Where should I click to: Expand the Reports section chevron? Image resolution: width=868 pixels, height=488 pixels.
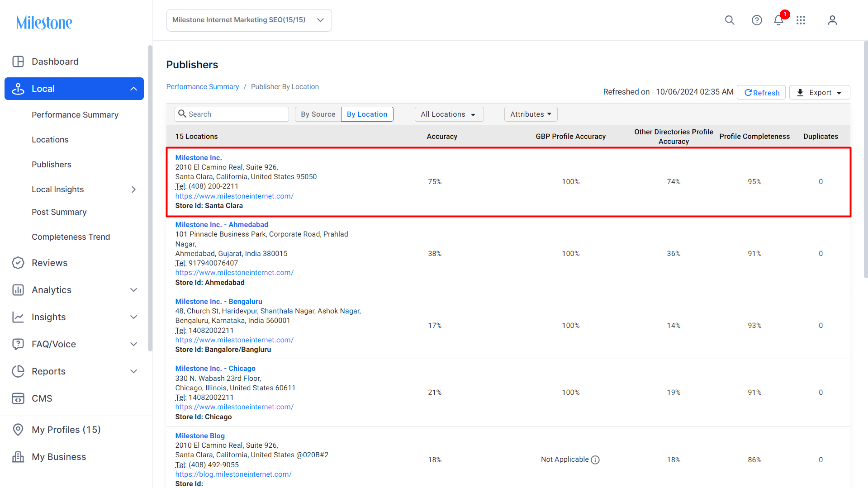(133, 371)
